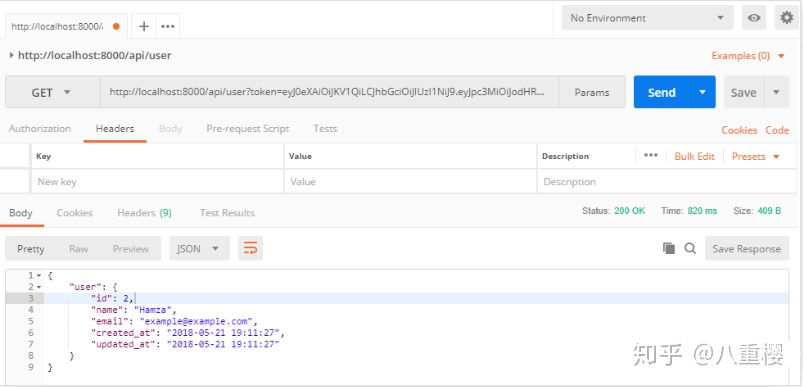
Task: Click the Description column header
Action: coord(565,156)
